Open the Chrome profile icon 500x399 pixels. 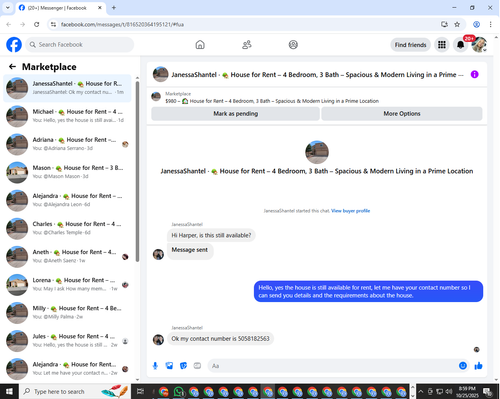[476, 24]
